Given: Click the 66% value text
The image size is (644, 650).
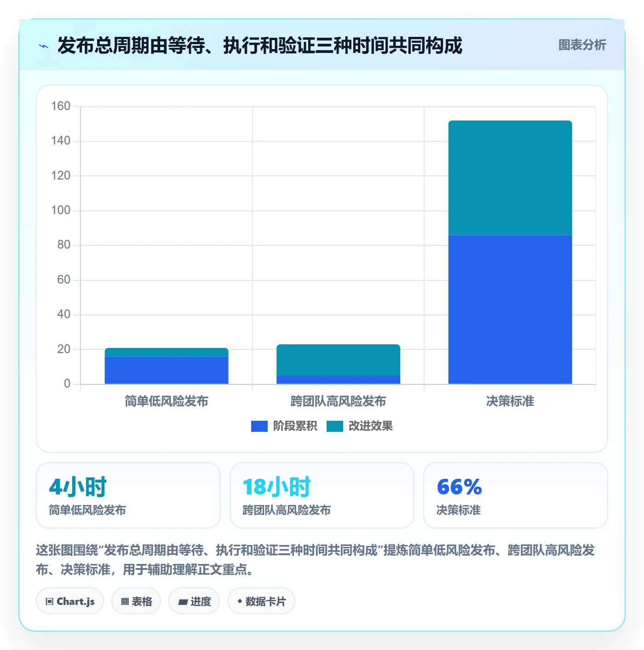Looking at the screenshot, I should point(459,487).
